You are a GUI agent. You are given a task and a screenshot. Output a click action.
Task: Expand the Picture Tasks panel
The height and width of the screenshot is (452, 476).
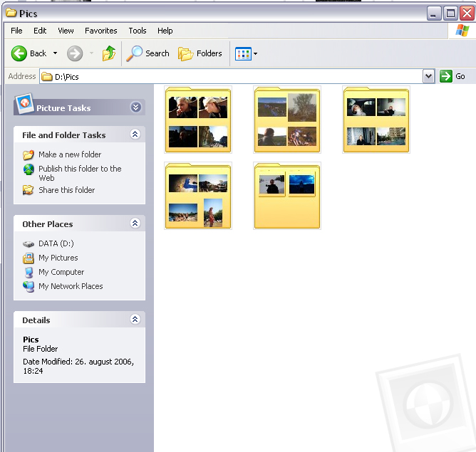(x=135, y=107)
